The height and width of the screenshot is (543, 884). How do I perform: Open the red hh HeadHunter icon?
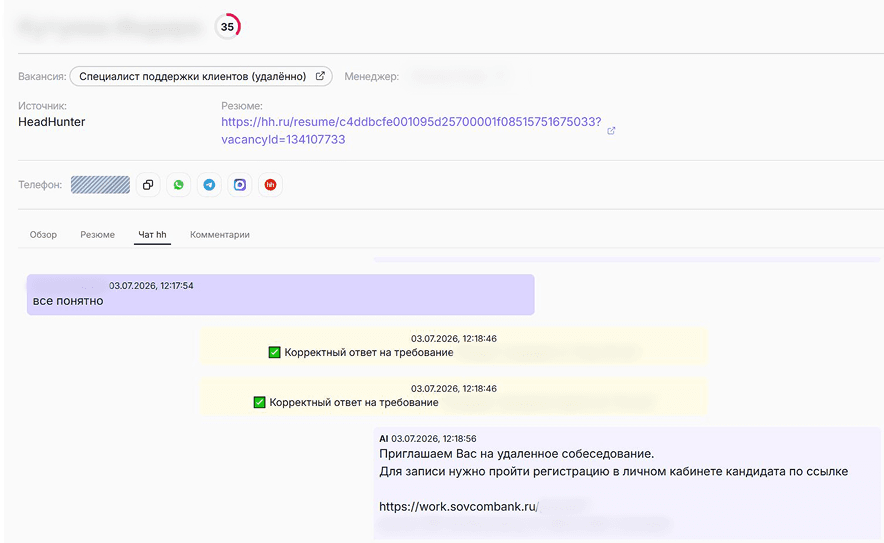click(x=270, y=185)
